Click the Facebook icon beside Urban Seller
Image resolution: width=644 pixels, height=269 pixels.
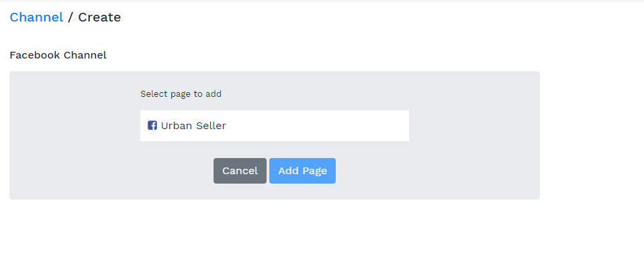pyautogui.click(x=152, y=126)
